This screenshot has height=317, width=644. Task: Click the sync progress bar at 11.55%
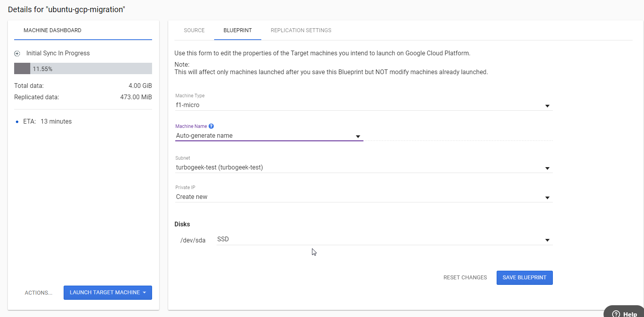coord(83,69)
